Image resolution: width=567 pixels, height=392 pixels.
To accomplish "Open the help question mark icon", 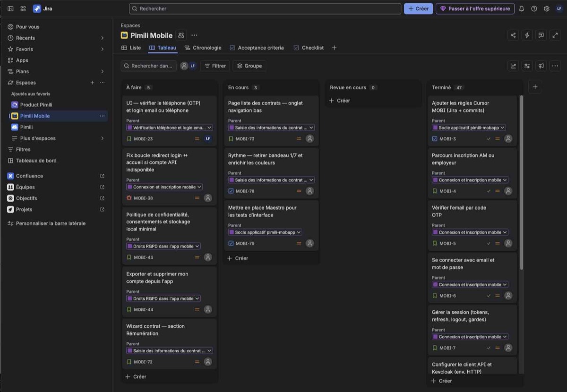I will point(534,9).
